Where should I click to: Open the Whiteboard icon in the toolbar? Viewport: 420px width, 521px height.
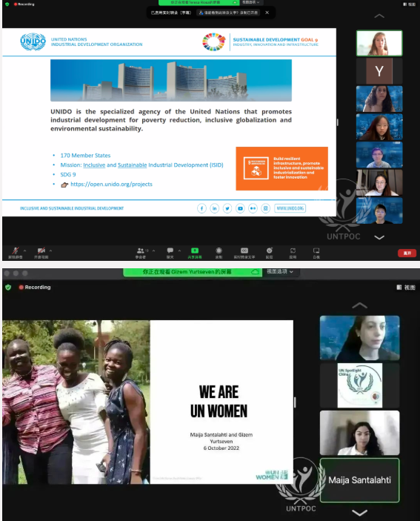[316, 250]
